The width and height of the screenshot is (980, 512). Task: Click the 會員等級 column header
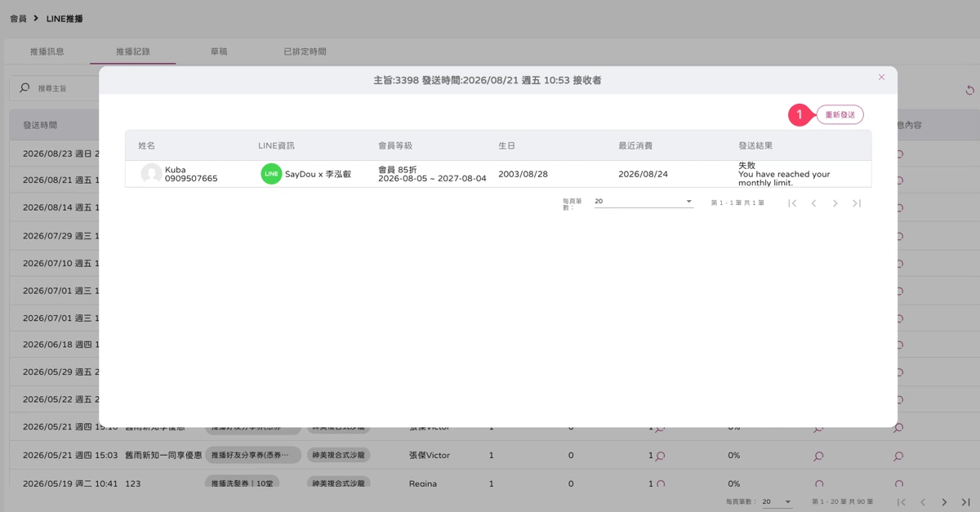tap(395, 145)
